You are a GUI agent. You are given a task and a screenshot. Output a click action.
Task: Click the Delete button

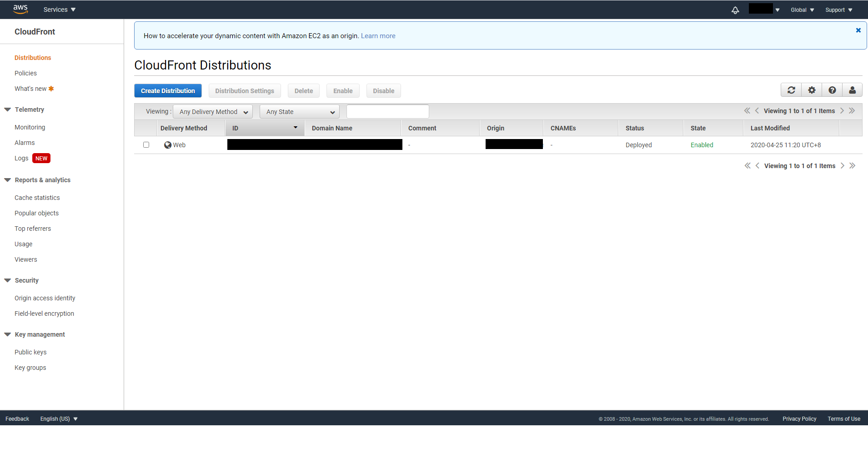pyautogui.click(x=304, y=91)
